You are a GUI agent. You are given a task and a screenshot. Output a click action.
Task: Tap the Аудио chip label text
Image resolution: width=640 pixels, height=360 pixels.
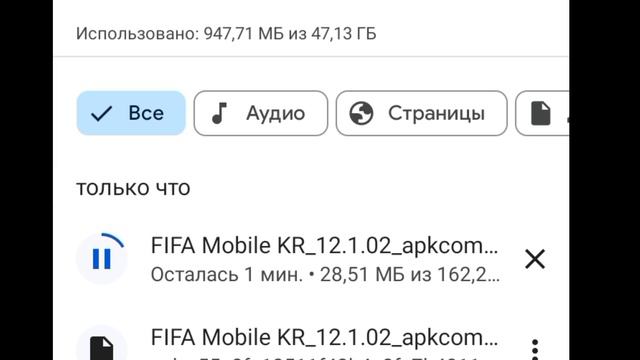(276, 113)
